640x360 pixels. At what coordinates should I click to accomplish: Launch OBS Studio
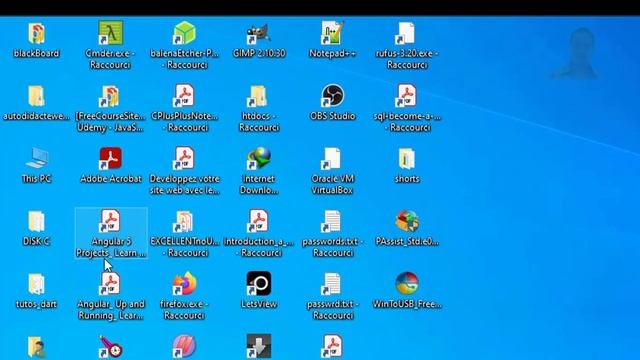pyautogui.click(x=332, y=96)
